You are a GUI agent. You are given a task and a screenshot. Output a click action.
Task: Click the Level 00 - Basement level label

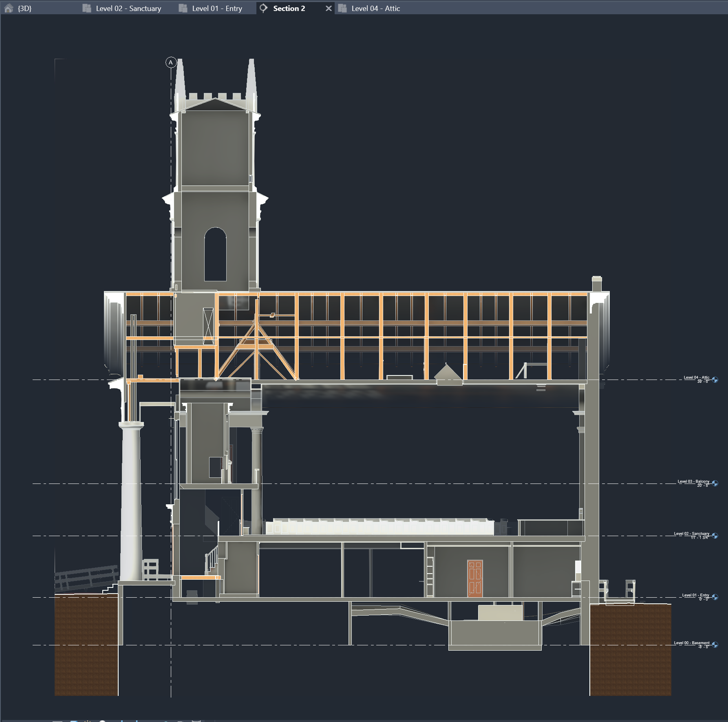(692, 643)
